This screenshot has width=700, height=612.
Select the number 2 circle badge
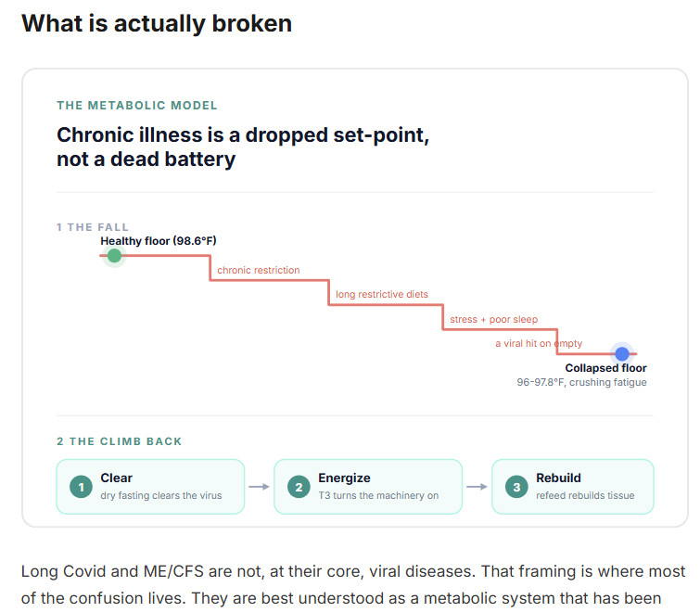[299, 487]
